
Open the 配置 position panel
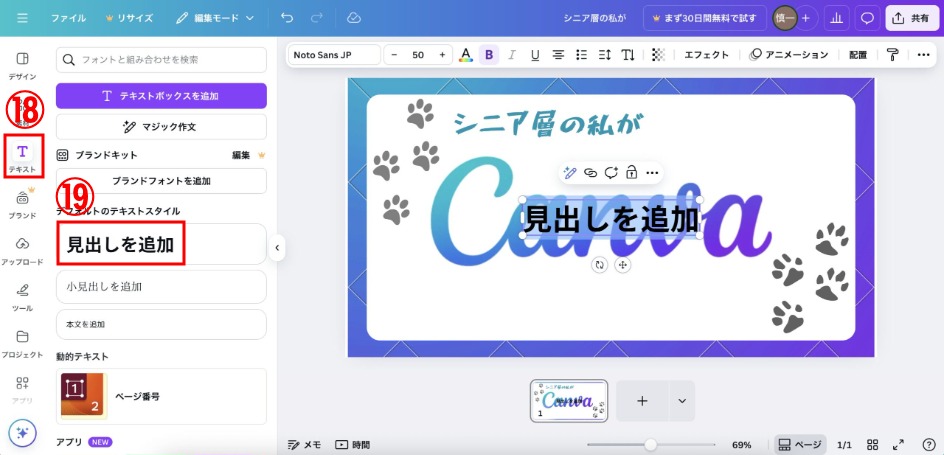click(858, 55)
